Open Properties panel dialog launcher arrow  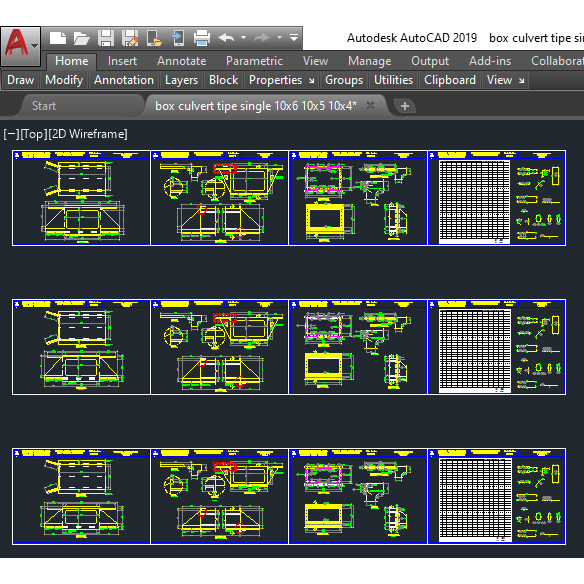click(x=312, y=80)
